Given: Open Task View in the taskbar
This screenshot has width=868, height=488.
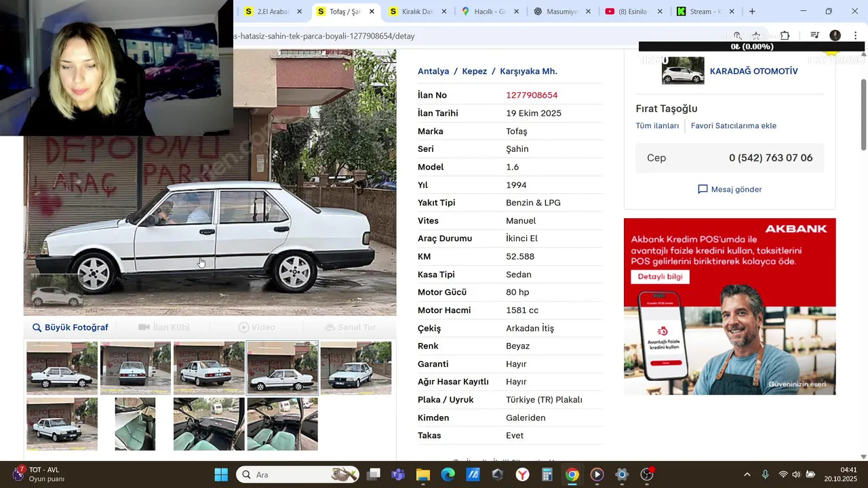Looking at the screenshot, I should 374,474.
